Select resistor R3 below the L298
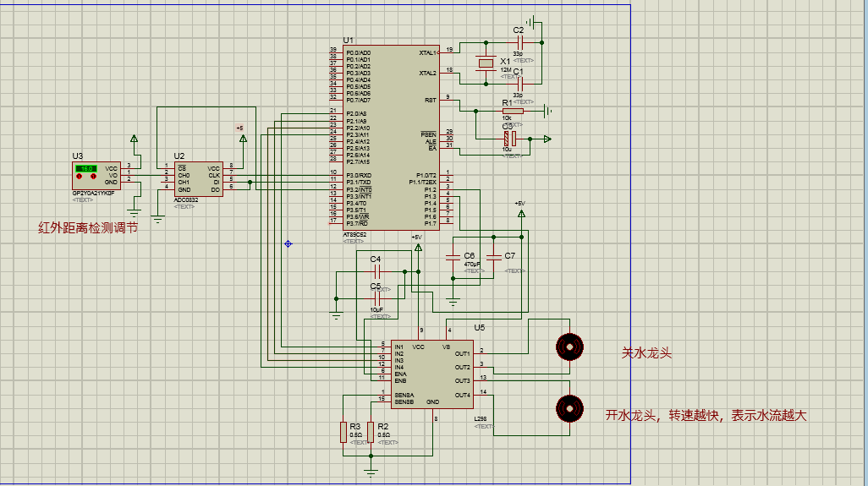Viewport: 868px width, 486px height. pyautogui.click(x=343, y=432)
